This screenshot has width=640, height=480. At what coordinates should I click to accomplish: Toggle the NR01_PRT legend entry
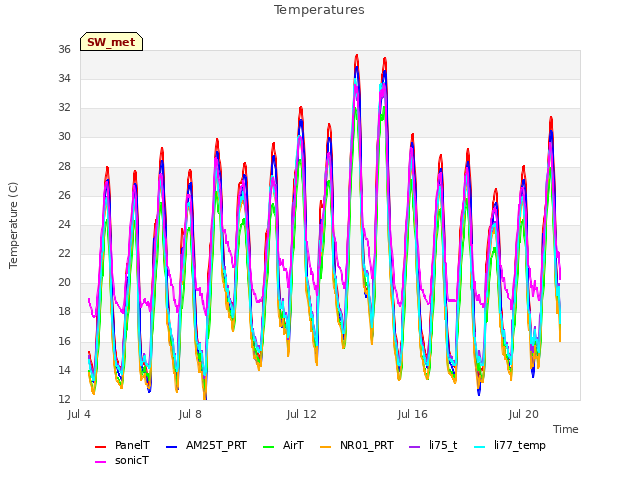pyautogui.click(x=357, y=445)
